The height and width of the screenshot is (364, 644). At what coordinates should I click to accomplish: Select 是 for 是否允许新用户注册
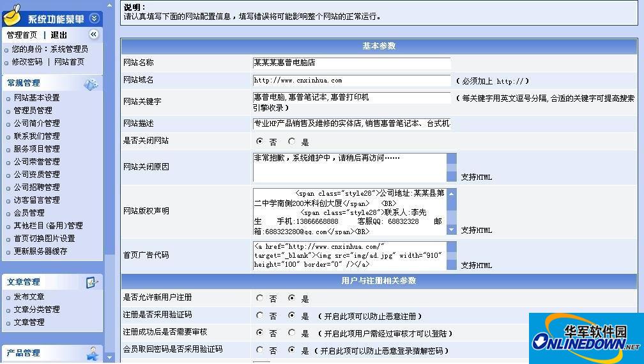(291, 297)
